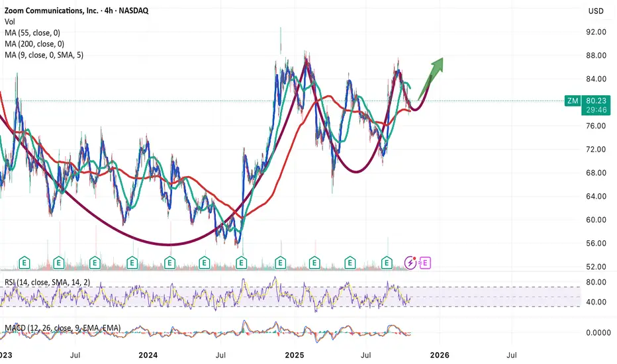Click the 56.00 price axis label
617x364 pixels.
pyautogui.click(x=596, y=243)
